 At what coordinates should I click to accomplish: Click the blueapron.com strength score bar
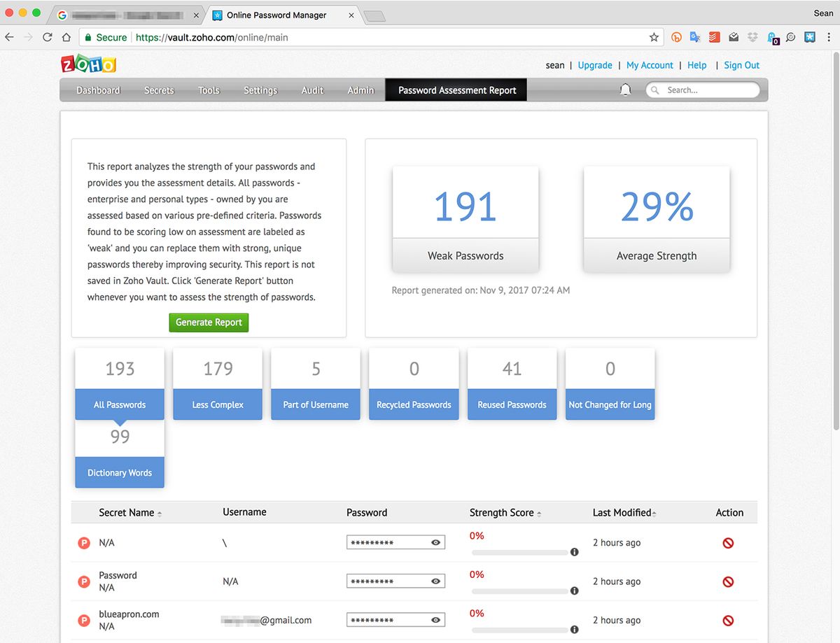pyautogui.click(x=520, y=630)
